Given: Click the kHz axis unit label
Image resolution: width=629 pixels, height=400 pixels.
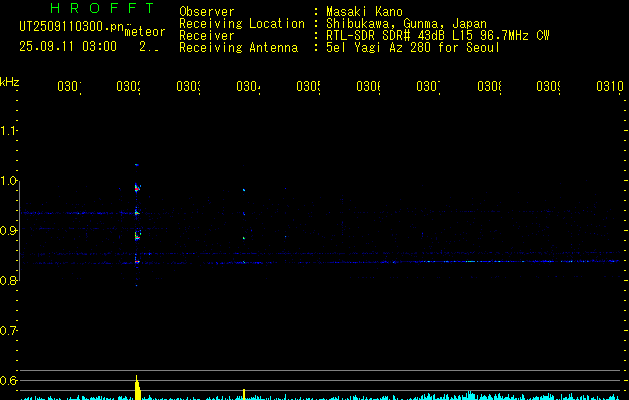Looking at the screenshot, I should [x=10, y=82].
